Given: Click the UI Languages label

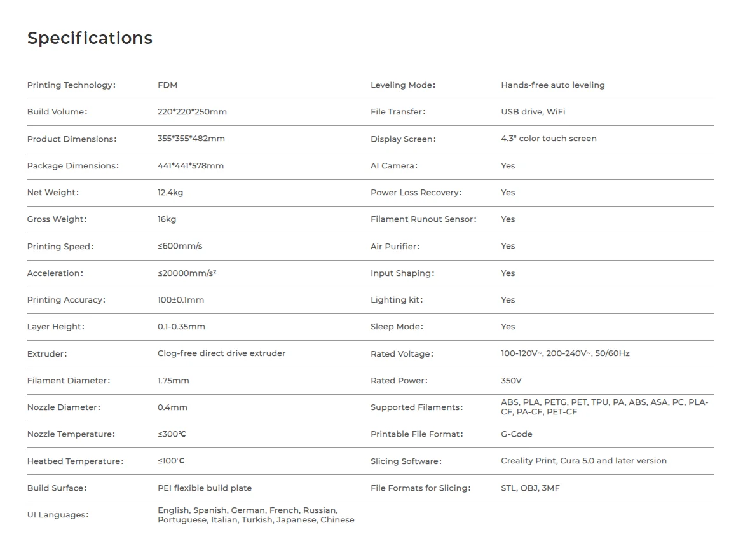Looking at the screenshot, I should [58, 515].
